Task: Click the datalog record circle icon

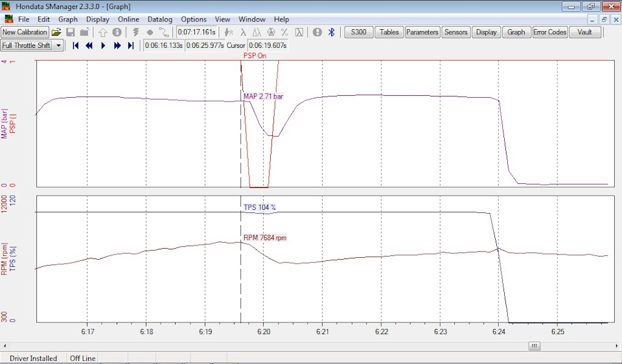Action: [x=150, y=32]
